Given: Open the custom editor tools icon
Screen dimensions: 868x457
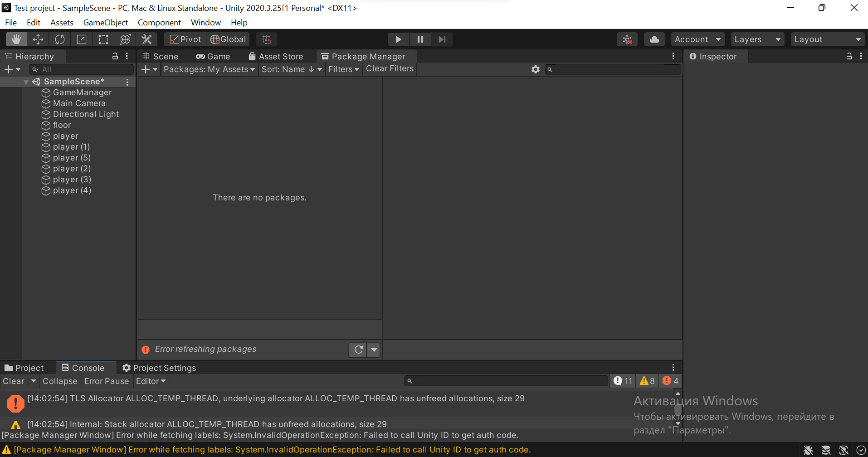Looking at the screenshot, I should 147,39.
